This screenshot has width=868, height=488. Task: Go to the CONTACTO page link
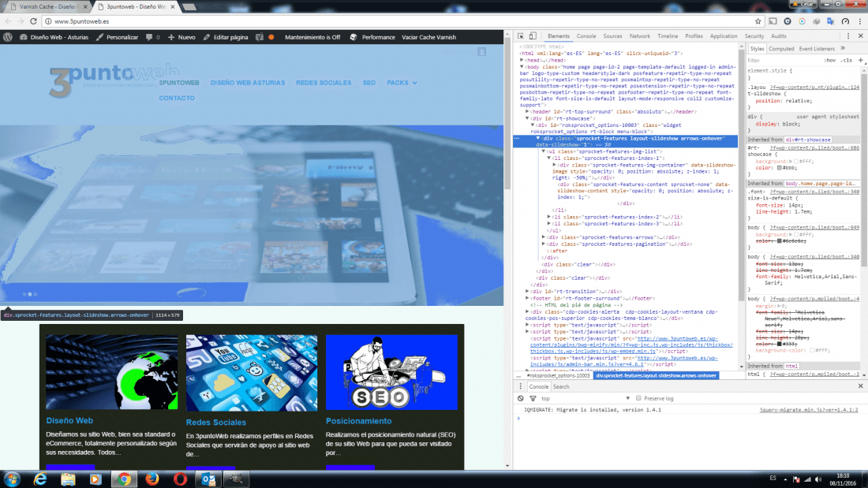coord(177,99)
